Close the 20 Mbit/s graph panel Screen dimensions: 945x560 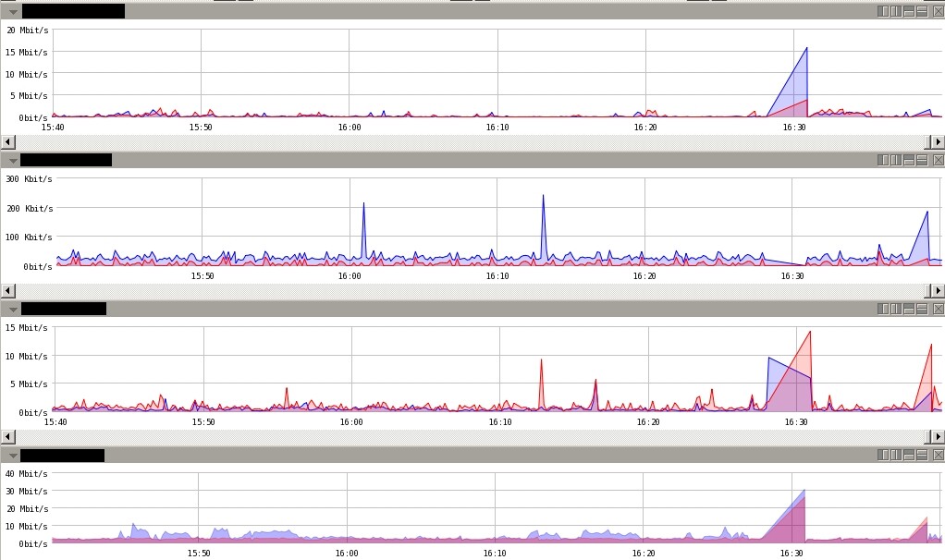point(939,11)
